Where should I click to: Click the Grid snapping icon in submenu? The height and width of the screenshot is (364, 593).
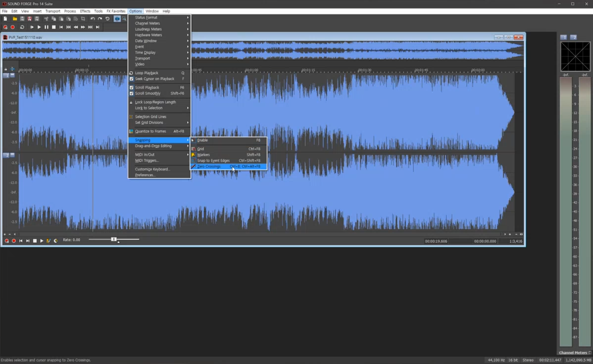pos(194,149)
